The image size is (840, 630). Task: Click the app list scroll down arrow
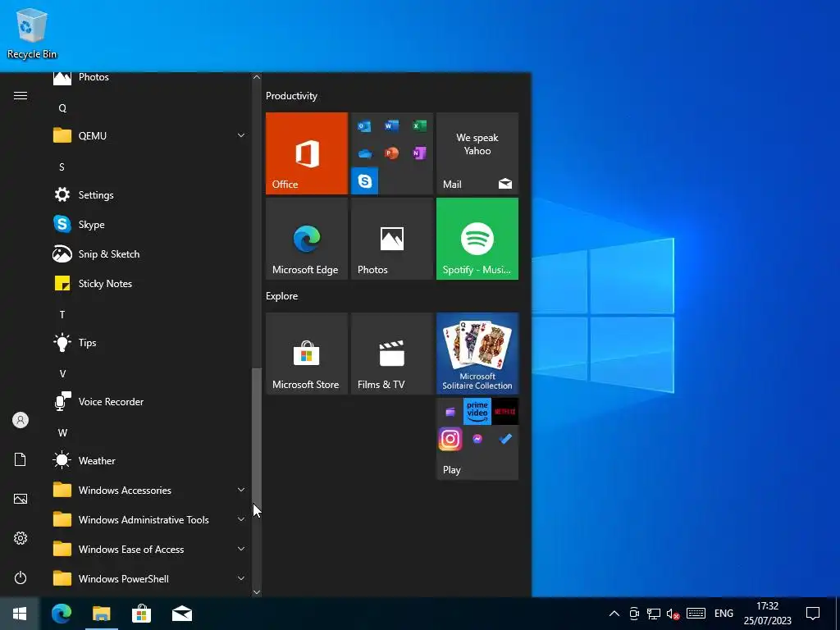(257, 592)
